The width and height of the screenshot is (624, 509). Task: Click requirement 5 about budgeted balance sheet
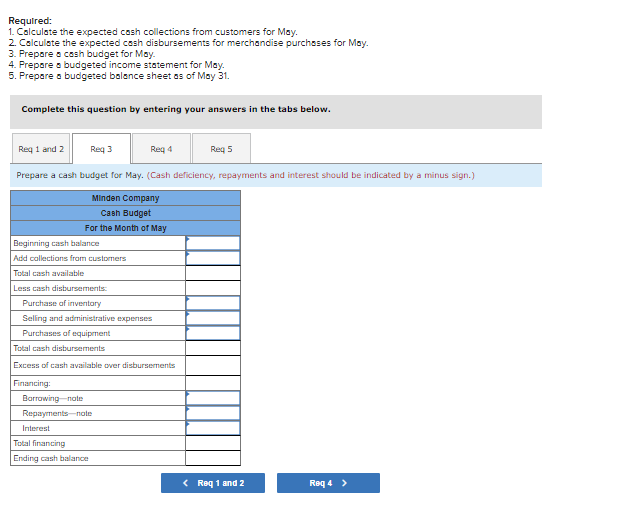tap(119, 76)
